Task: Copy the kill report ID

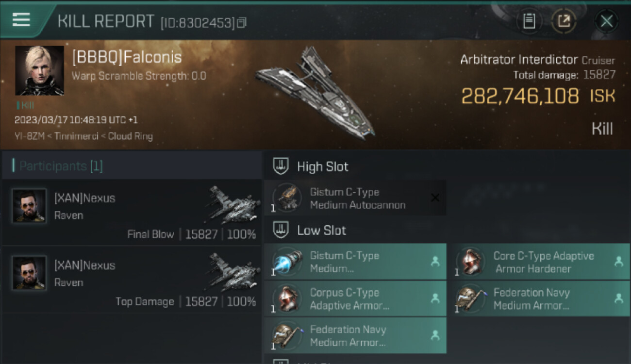Action: (x=242, y=22)
